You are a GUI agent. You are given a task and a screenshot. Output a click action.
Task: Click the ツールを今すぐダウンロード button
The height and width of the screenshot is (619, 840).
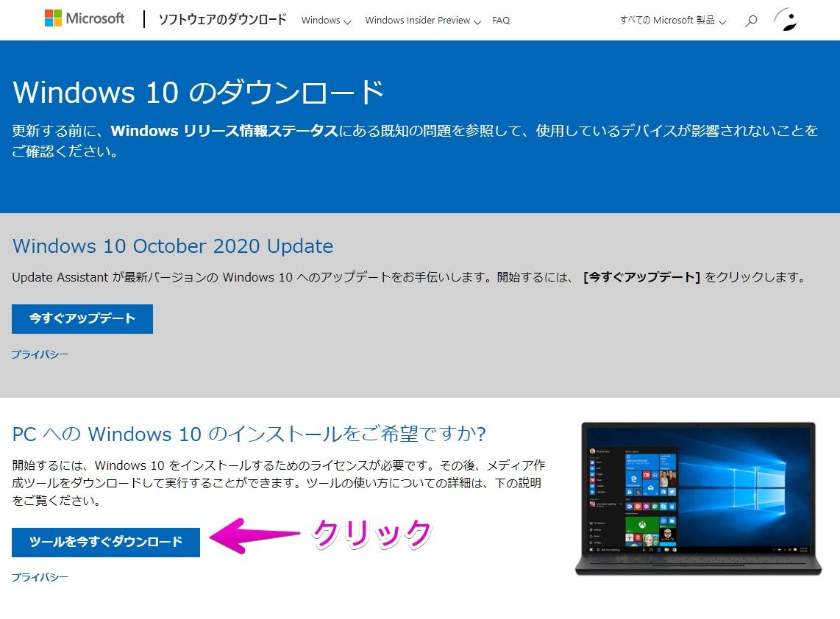pos(106,542)
